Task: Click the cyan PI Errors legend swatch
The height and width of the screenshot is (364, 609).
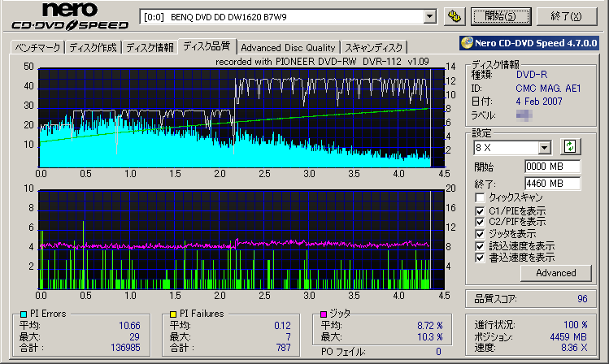Action: (x=24, y=314)
